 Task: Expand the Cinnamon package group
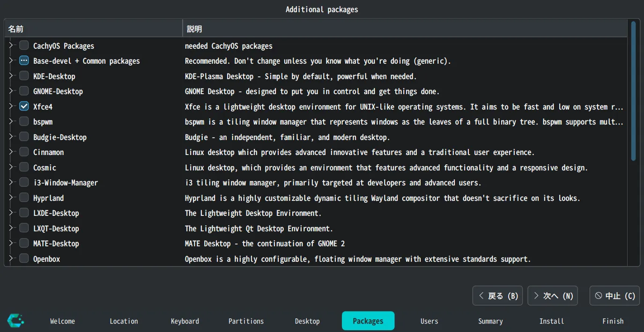11,152
